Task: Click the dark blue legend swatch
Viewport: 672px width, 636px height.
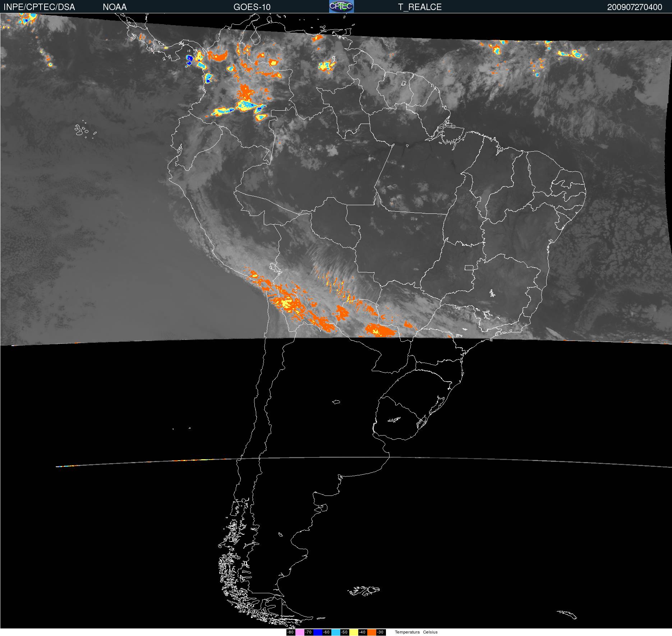Action: point(318,632)
